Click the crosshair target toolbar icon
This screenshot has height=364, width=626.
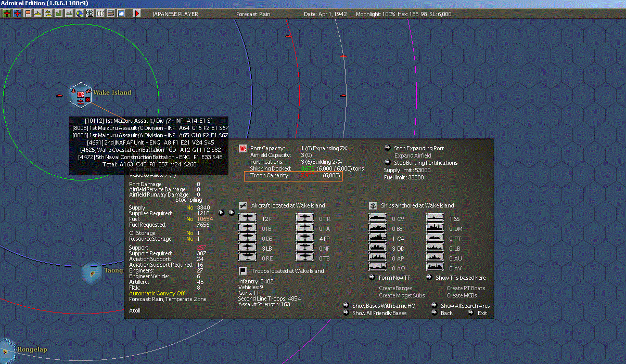pyautogui.click(x=90, y=13)
